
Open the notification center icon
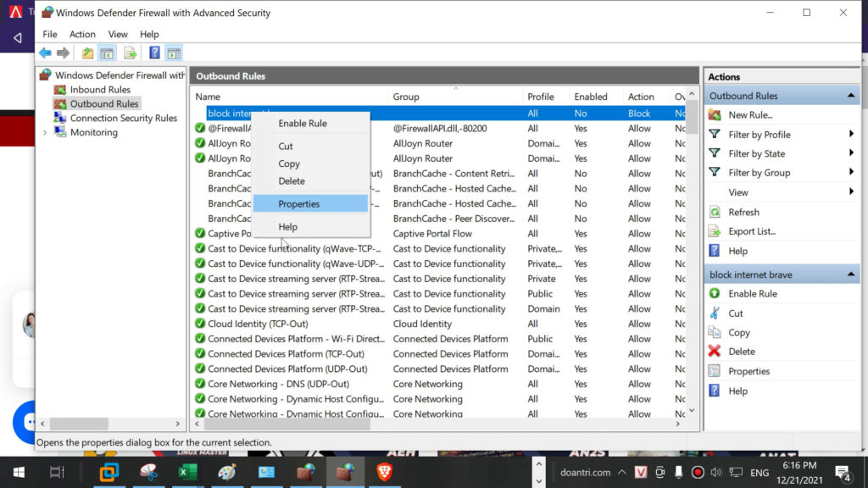pyautogui.click(x=843, y=473)
